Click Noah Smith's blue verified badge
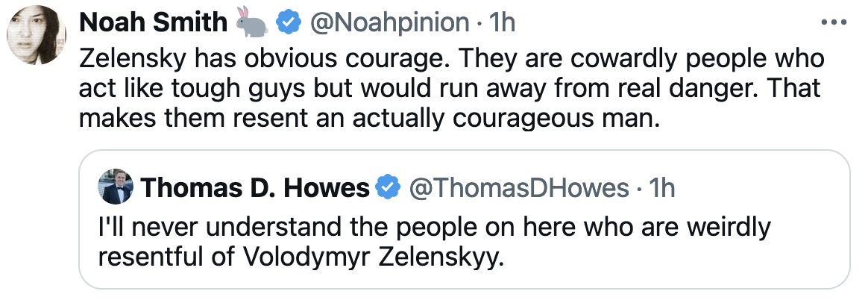Image resolution: width=868 pixels, height=303 pixels. point(288,23)
